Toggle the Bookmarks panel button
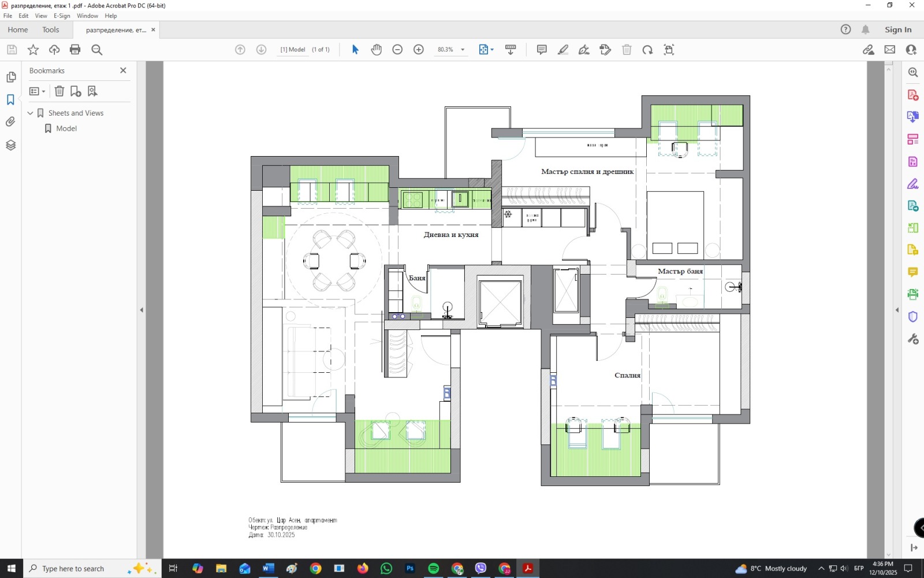 10,100
